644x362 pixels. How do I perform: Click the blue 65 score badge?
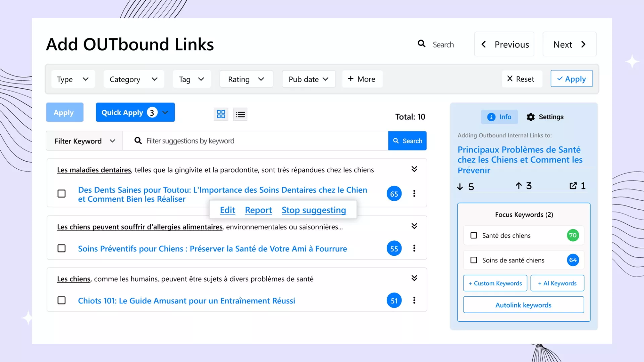(394, 194)
